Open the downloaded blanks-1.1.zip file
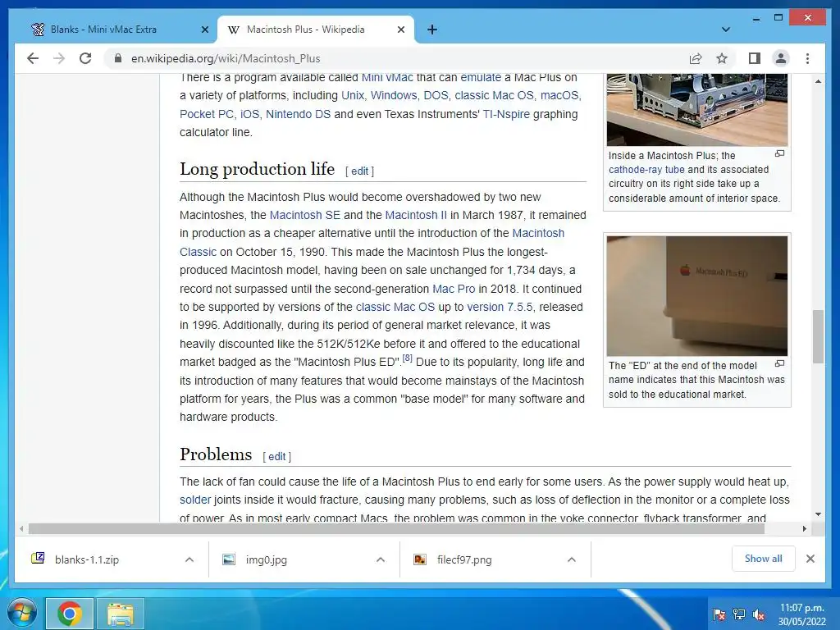840x630 pixels. pyautogui.click(x=86, y=559)
